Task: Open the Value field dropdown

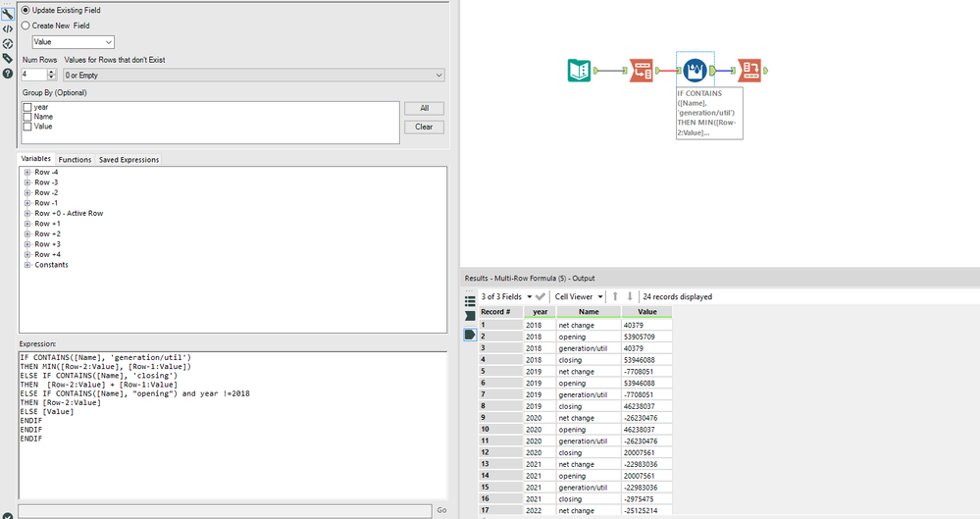Action: 74,42
